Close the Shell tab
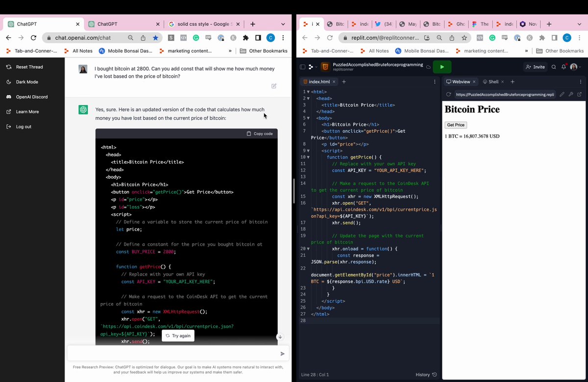The height and width of the screenshot is (382, 588). pos(503,82)
